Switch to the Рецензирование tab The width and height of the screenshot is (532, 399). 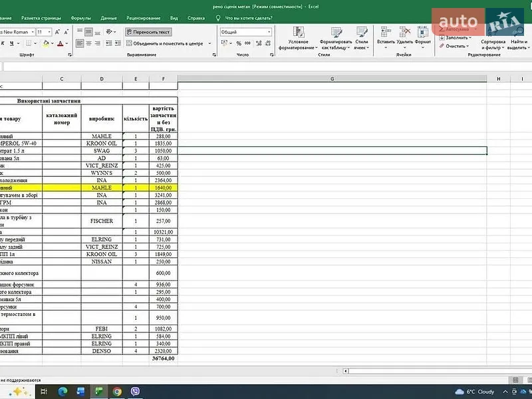point(144,18)
